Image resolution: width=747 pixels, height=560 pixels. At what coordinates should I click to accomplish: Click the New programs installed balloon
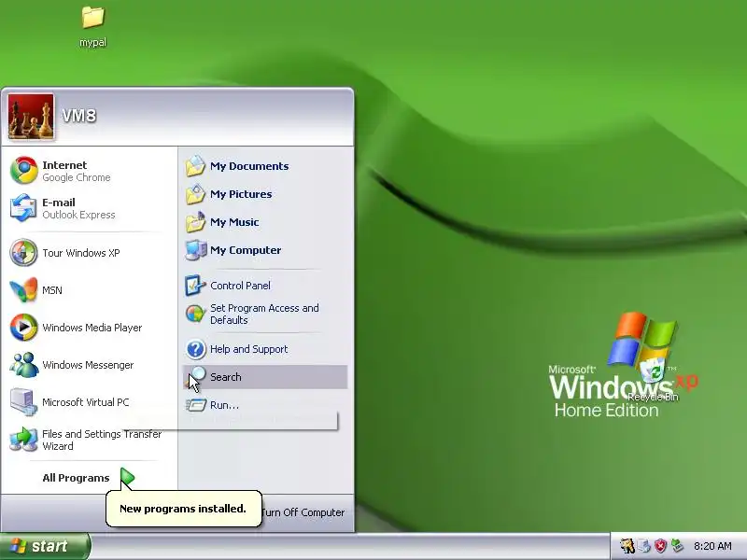pos(183,509)
